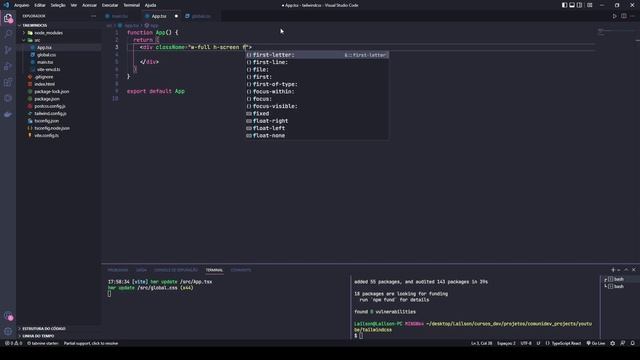Click the Run file play icon
Image resolution: width=640 pixels, height=360 pixels.
[x=614, y=16]
